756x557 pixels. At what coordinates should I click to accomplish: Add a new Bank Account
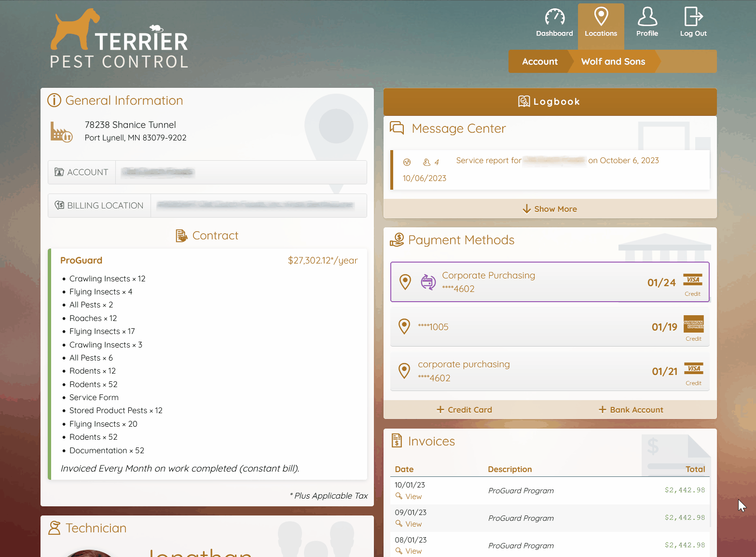(x=631, y=410)
